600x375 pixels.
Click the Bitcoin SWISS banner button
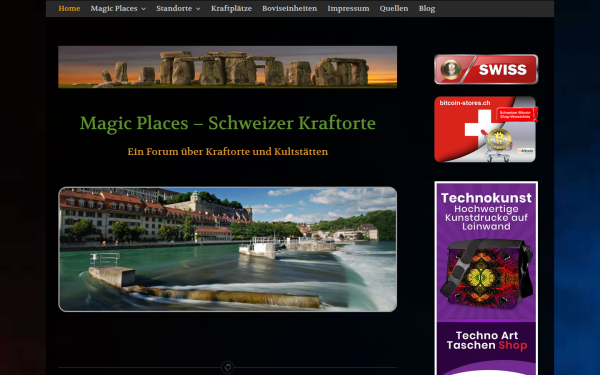coord(486,69)
